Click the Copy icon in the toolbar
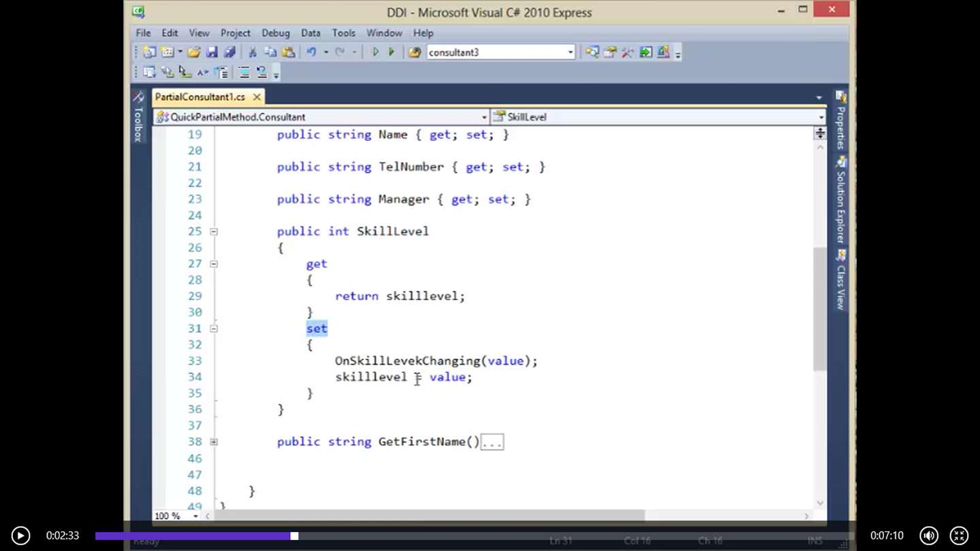 click(270, 52)
